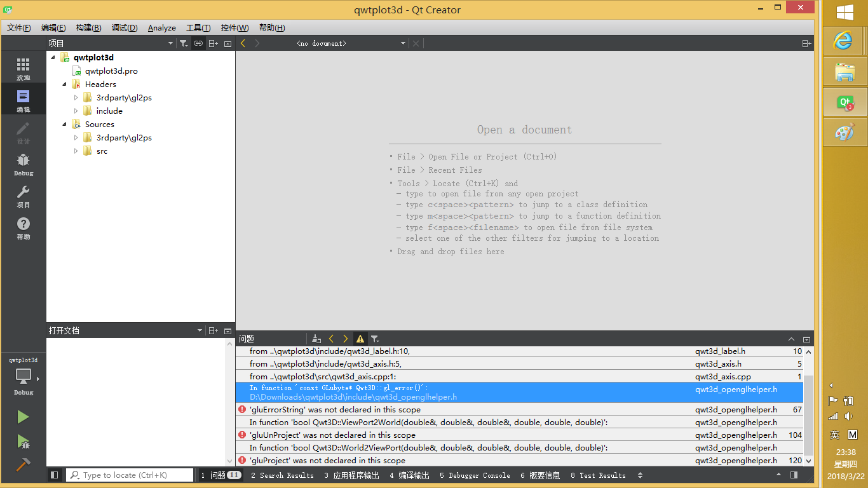Open the 调试(D) menu

pos(125,28)
